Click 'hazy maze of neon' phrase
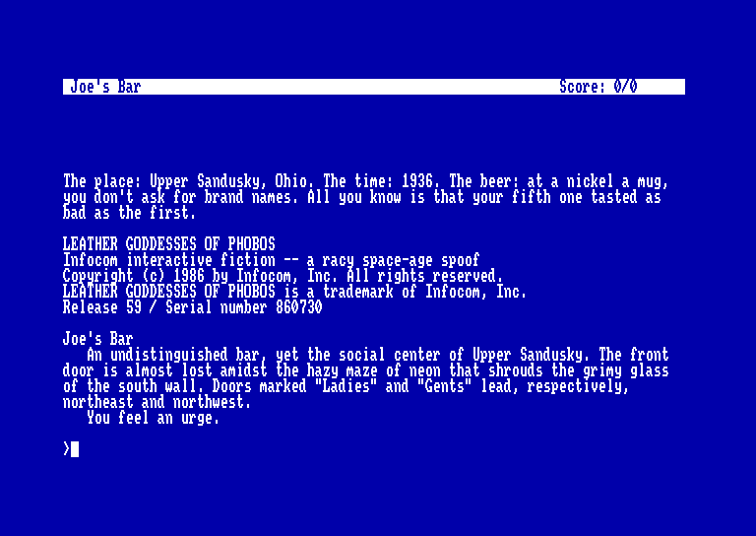Image resolution: width=756 pixels, height=536 pixels. pos(374,370)
